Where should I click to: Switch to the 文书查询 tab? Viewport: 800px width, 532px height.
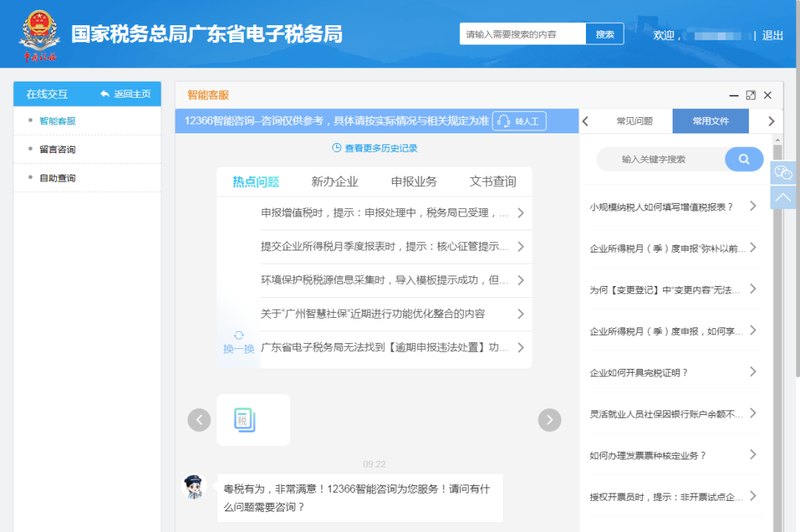point(493,182)
